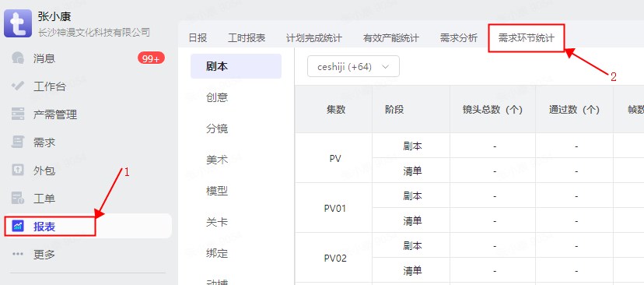This screenshot has height=285, width=644.
Task: Open the 有效产能统计 tab
Action: coord(391,38)
